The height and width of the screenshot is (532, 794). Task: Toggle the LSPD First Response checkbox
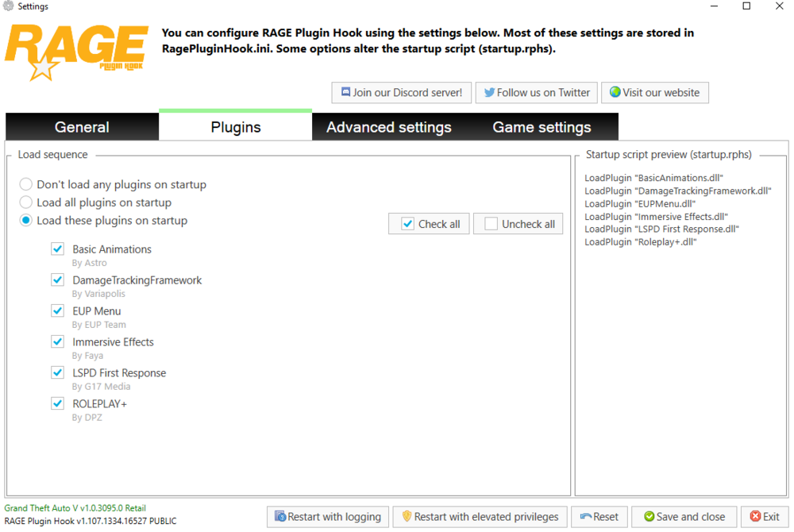(57, 372)
